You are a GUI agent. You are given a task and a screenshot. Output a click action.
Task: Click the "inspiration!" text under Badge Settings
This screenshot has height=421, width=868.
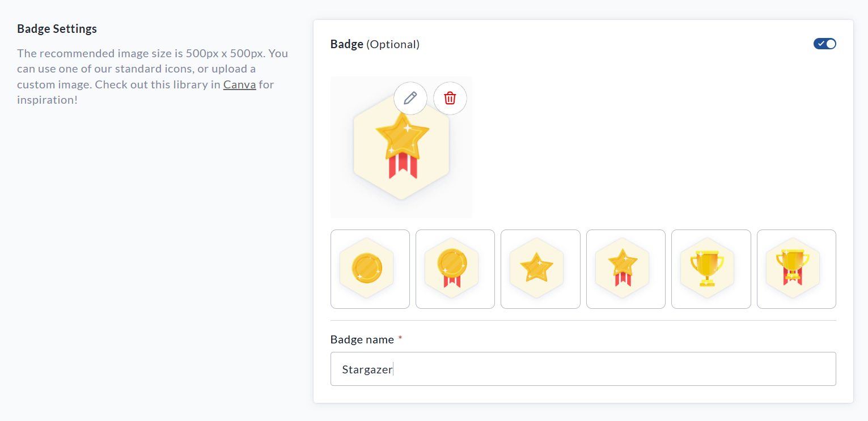click(47, 100)
